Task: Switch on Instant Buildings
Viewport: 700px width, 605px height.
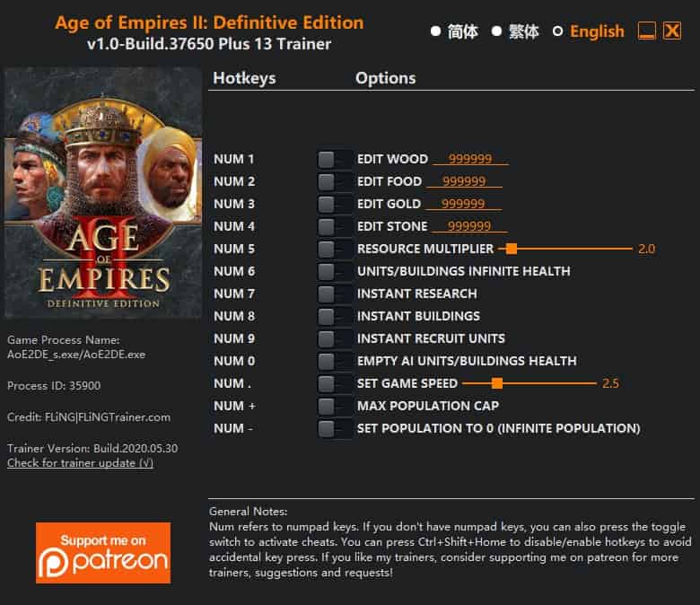Action: [x=335, y=316]
